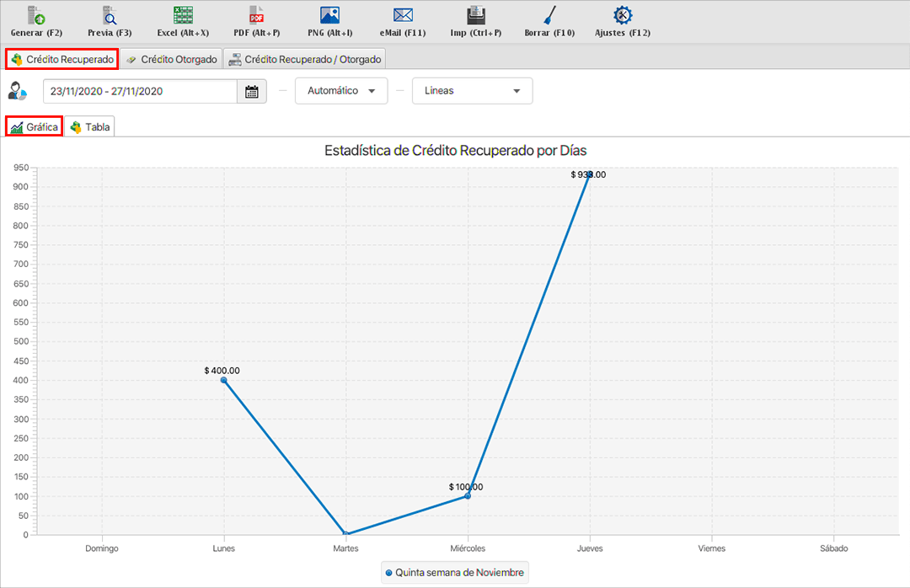Click the date range input field
910x588 pixels.
(x=140, y=91)
